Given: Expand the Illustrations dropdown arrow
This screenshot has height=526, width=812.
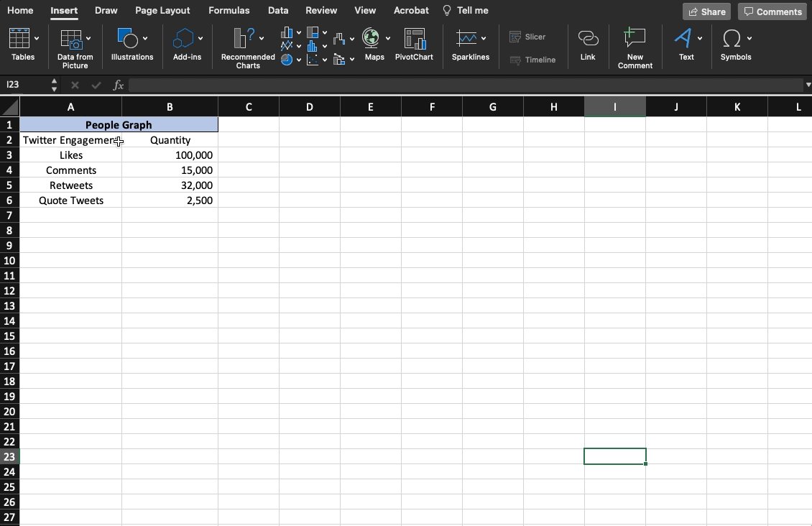Looking at the screenshot, I should coord(145,38).
